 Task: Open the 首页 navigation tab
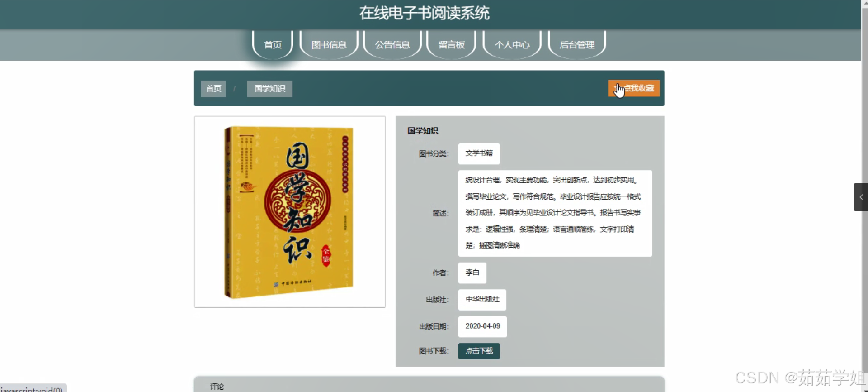[x=273, y=44]
